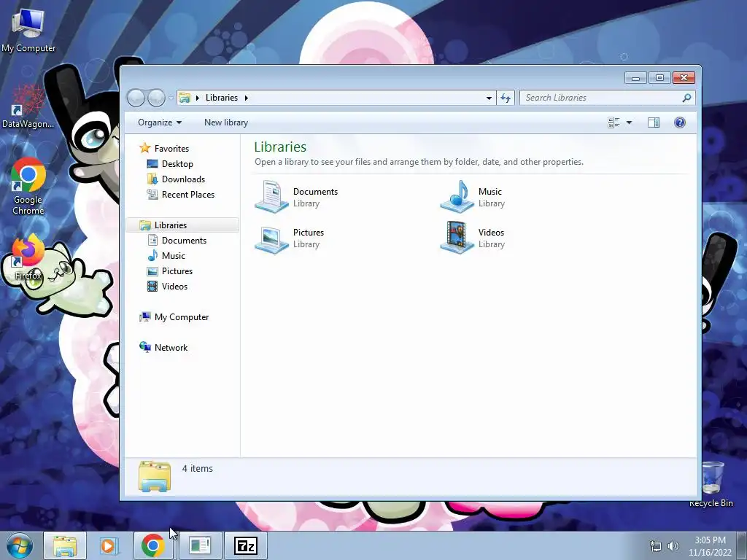
Task: Refresh the Libraries address bar
Action: click(506, 98)
